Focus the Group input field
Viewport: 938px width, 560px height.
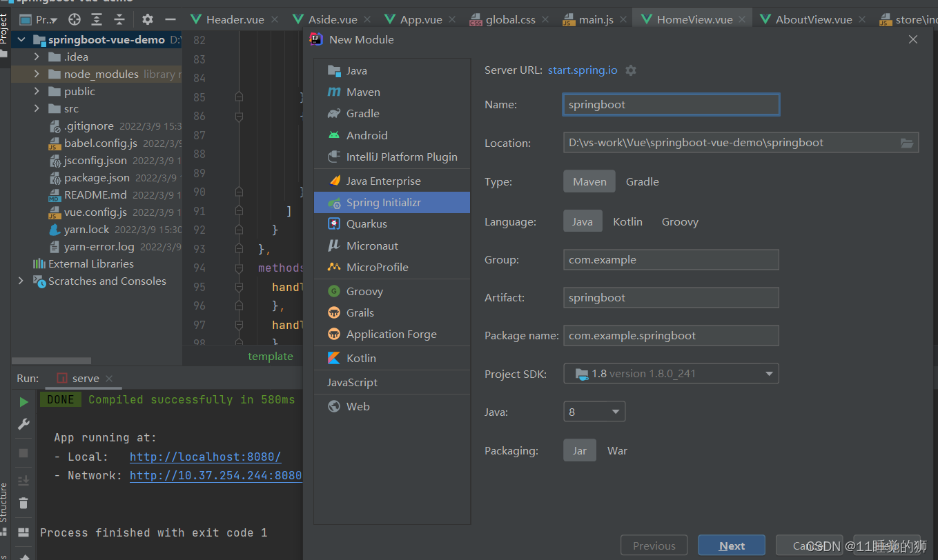click(671, 259)
